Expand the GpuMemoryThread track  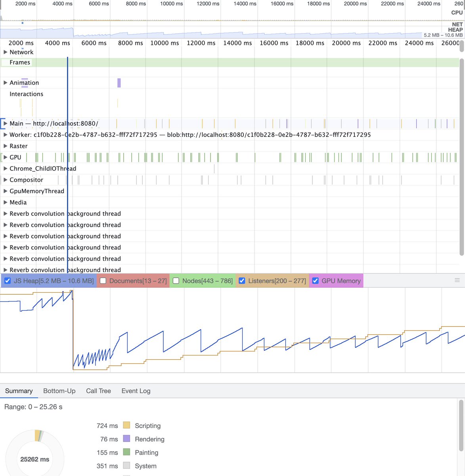[6, 191]
